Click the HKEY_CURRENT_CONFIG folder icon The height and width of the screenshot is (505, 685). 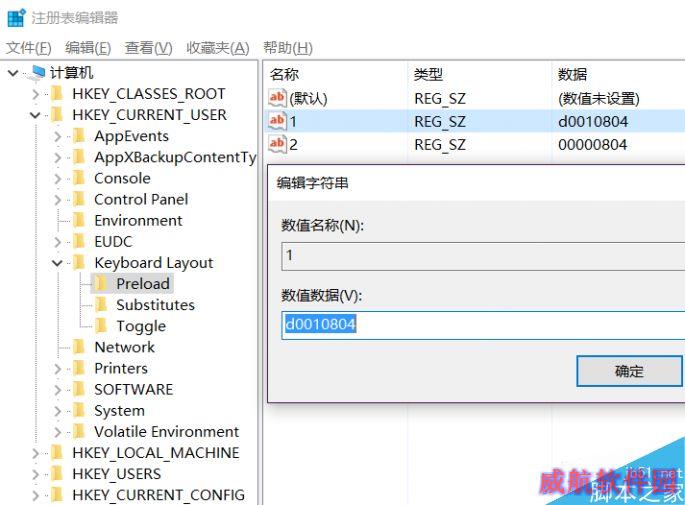click(x=57, y=495)
